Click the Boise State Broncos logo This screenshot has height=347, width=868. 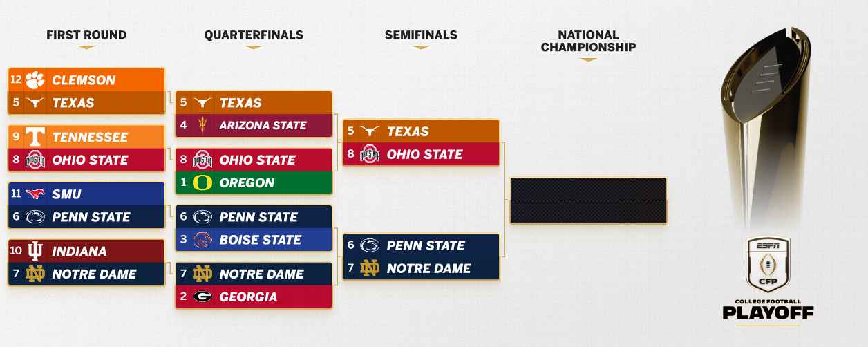(x=202, y=240)
